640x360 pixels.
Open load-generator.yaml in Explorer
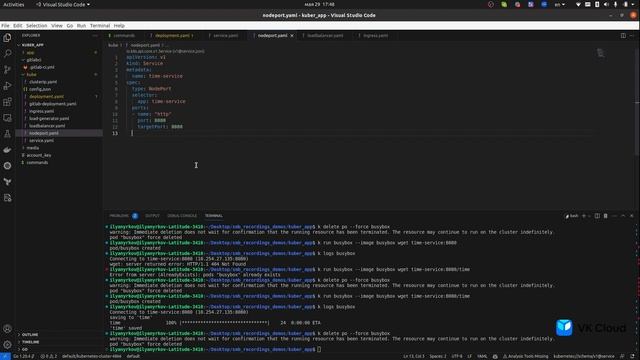(49, 118)
